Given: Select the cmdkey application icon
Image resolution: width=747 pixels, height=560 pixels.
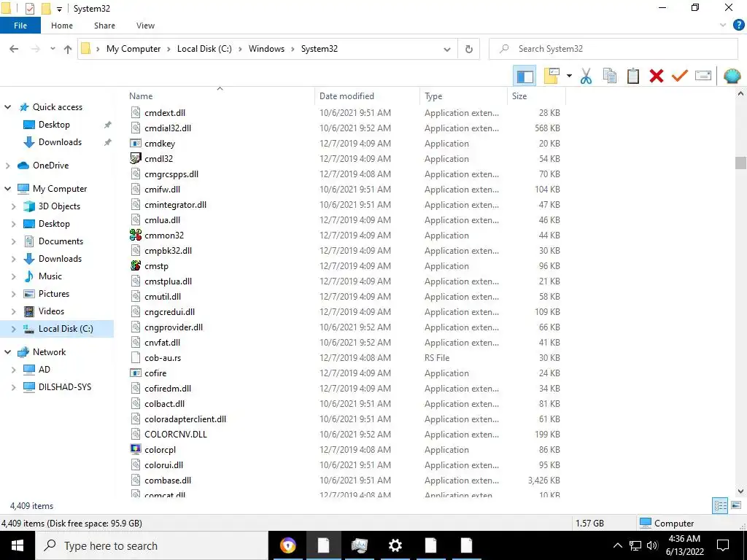Looking at the screenshot, I should tap(136, 144).
